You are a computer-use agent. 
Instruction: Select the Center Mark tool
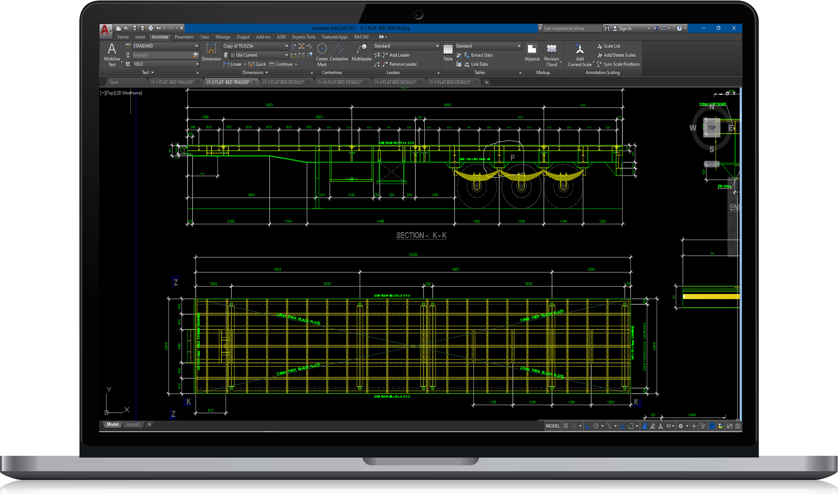pos(322,54)
